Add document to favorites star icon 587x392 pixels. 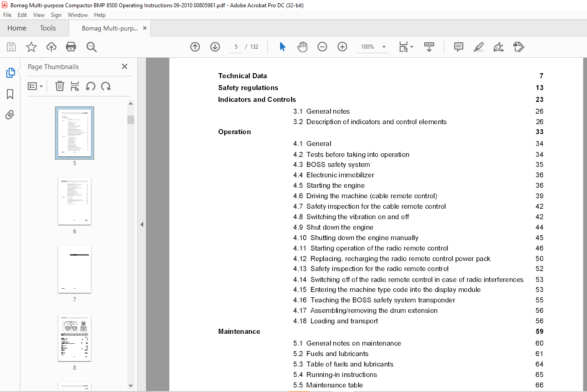31,47
